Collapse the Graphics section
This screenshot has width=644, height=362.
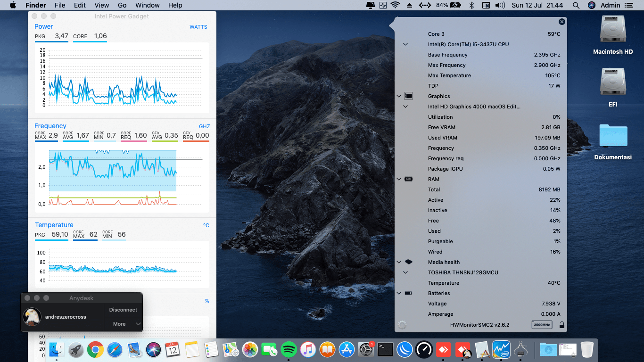click(x=399, y=96)
